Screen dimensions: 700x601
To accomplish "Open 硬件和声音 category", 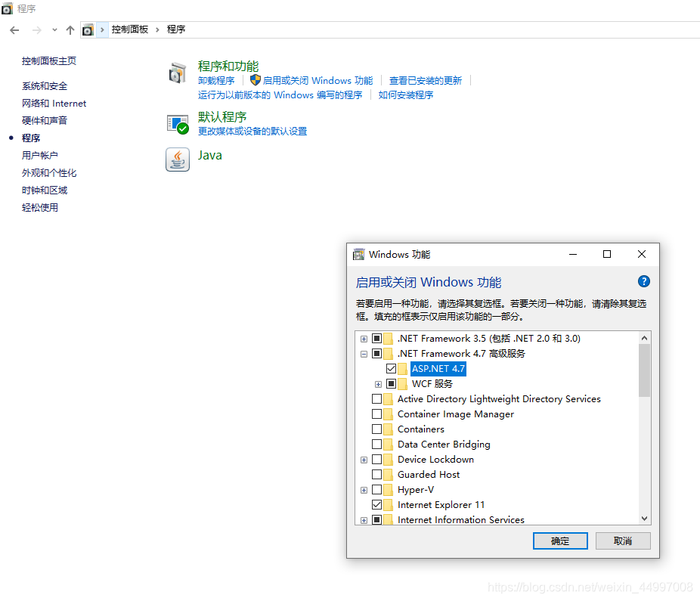I will coord(45,120).
